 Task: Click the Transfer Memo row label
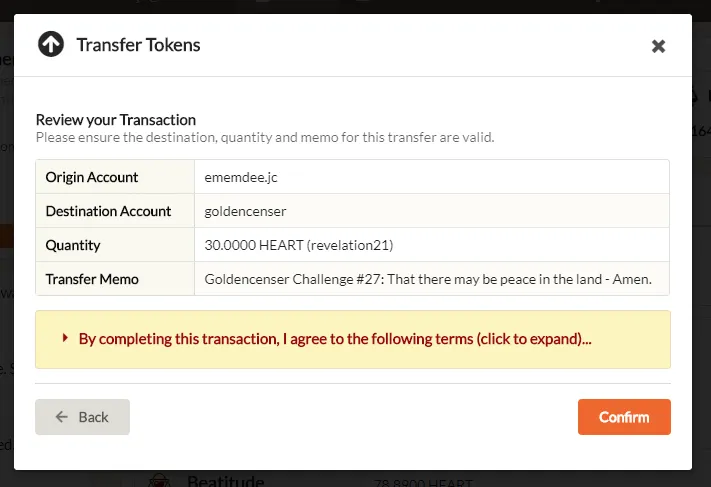click(92, 279)
